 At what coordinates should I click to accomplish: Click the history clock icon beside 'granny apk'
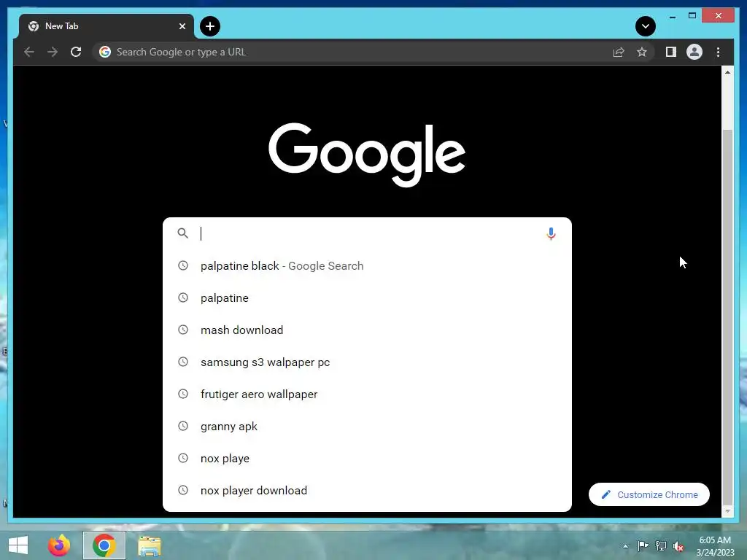click(183, 426)
